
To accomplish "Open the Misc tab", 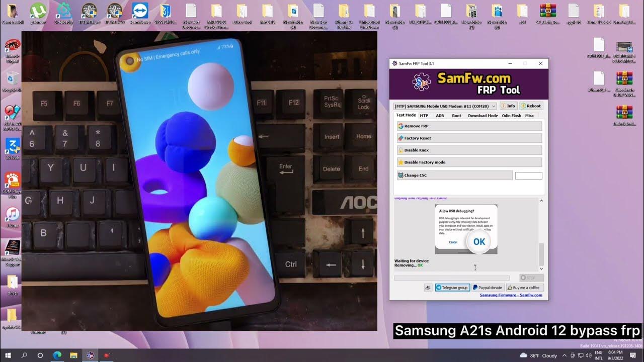I will [x=529, y=116].
